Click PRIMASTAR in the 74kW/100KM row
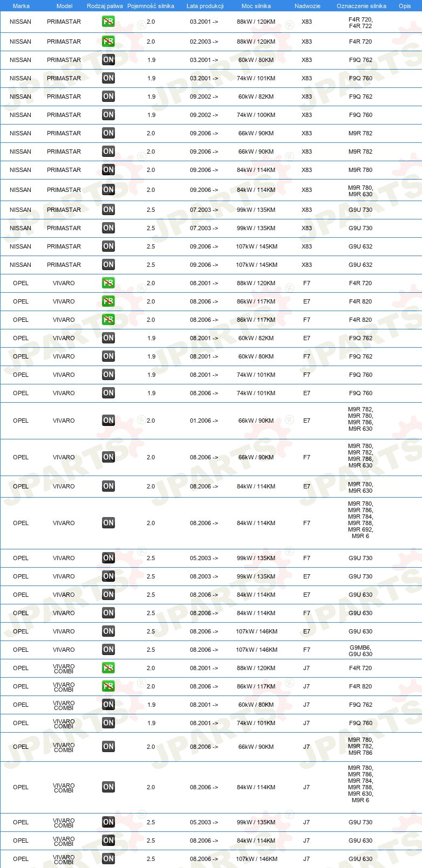 pos(64,115)
